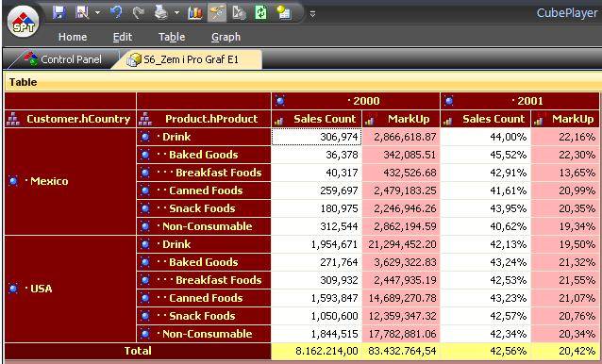Click the Product.hProduct column header
This screenshot has height=364, width=602.
204,119
